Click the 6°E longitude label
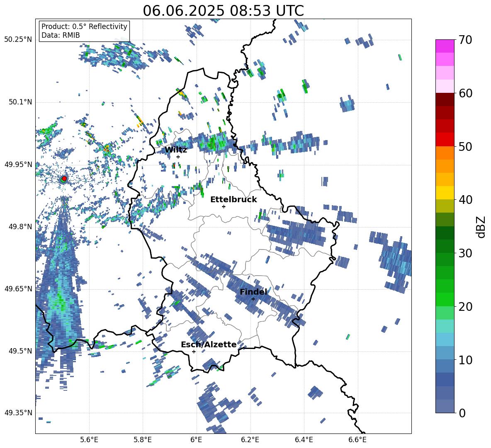 196,440
